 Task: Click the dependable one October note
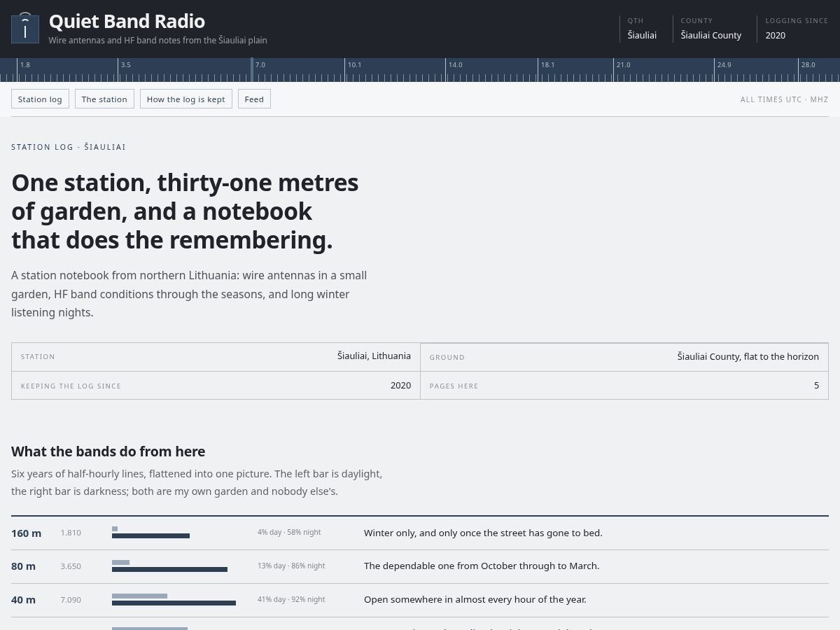(482, 566)
